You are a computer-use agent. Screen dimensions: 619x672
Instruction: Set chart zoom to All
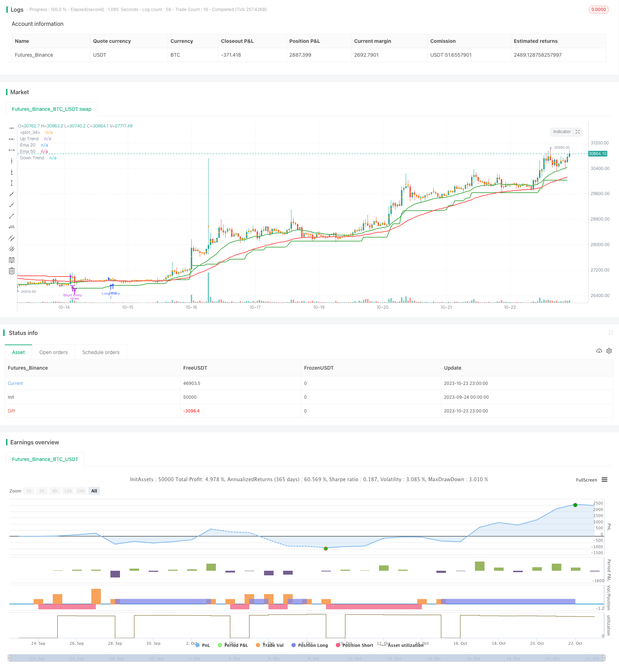click(x=94, y=491)
